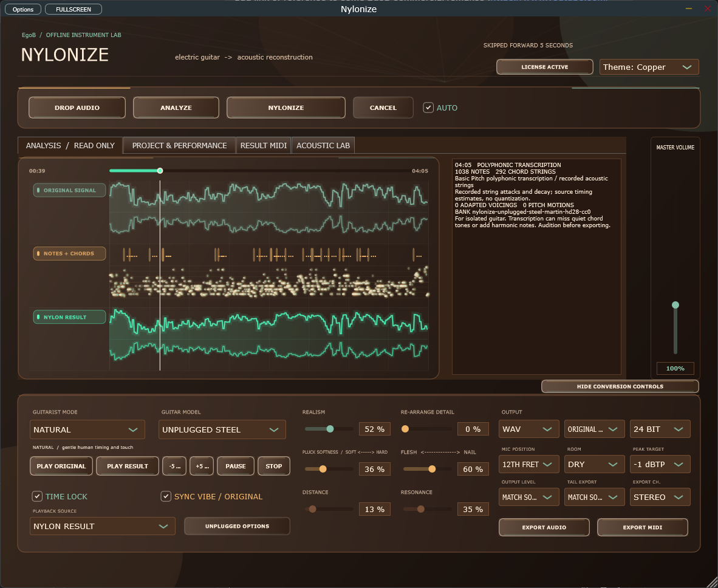Toggle the NYLON RESULT track indicator
Image resolution: width=718 pixels, height=588 pixels.
tap(69, 317)
